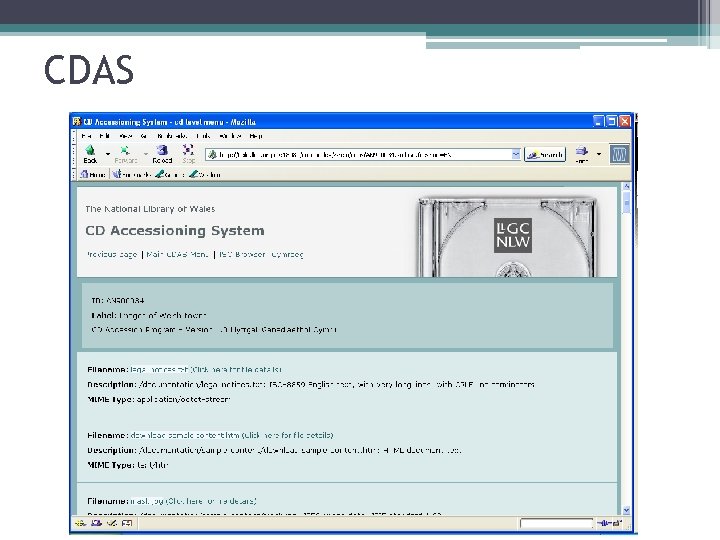Screen dimensions: 720x540
Task: Click the Mozilla throbber logo
Action: click(x=619, y=154)
